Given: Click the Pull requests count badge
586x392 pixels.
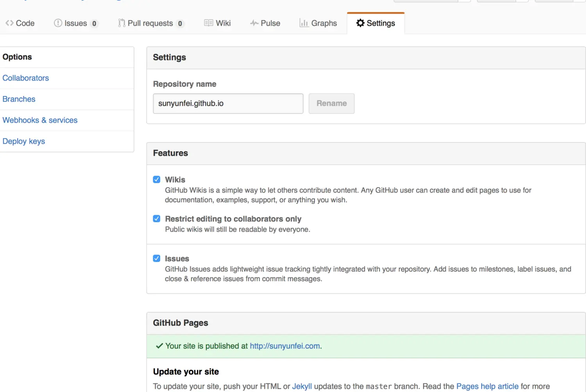Looking at the screenshot, I should pyautogui.click(x=180, y=23).
